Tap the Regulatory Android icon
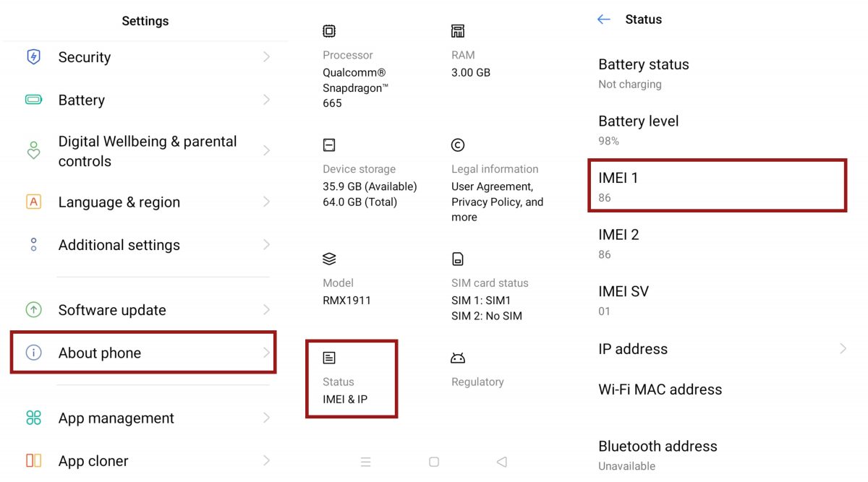 (x=458, y=358)
